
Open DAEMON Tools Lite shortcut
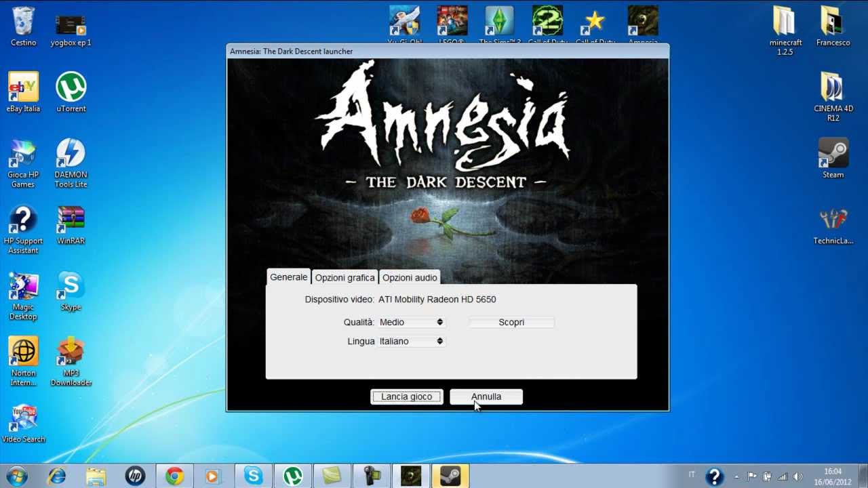point(71,164)
